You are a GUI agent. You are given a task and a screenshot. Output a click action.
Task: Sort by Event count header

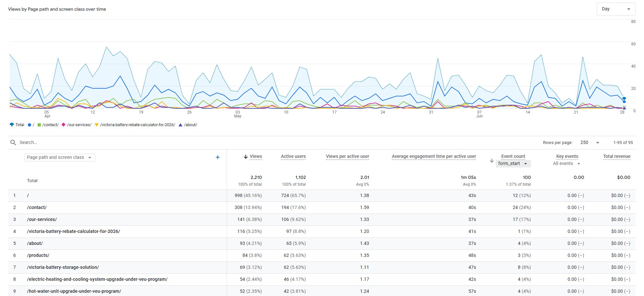pos(513,156)
